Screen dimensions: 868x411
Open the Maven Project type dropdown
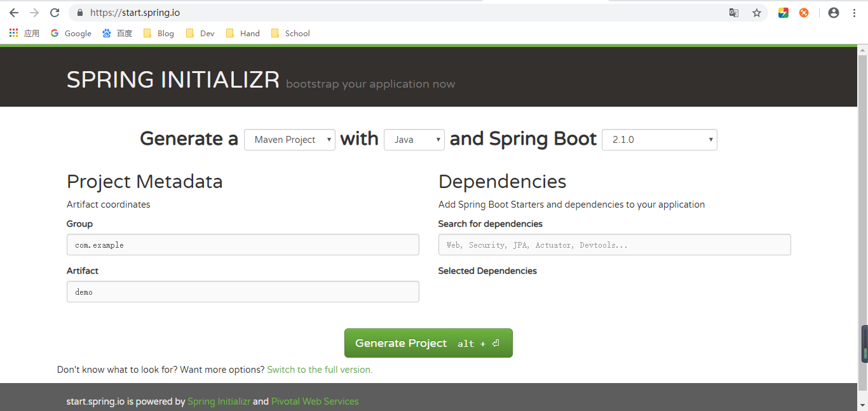click(x=290, y=140)
